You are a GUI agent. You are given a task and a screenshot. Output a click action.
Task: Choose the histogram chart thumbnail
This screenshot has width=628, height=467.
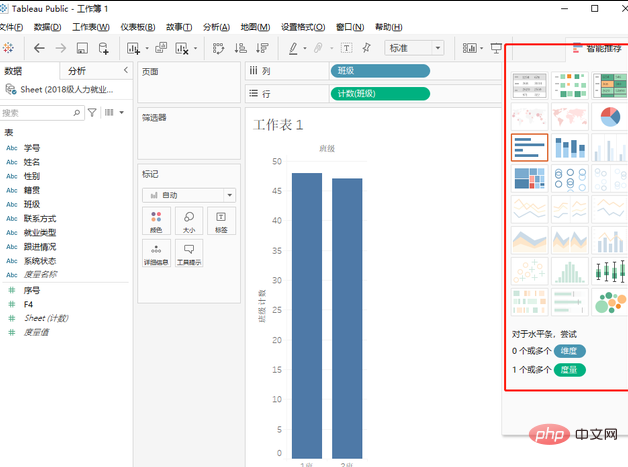[x=570, y=271]
